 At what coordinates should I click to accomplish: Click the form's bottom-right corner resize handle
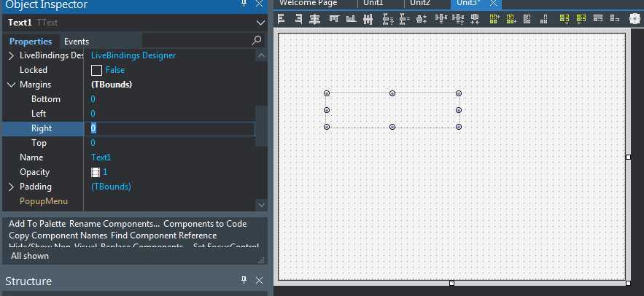click(628, 283)
